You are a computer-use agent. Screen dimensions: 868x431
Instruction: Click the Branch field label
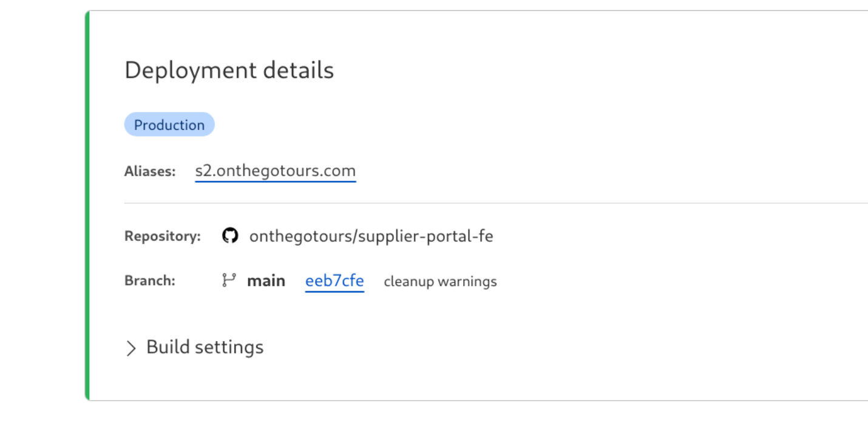point(150,281)
